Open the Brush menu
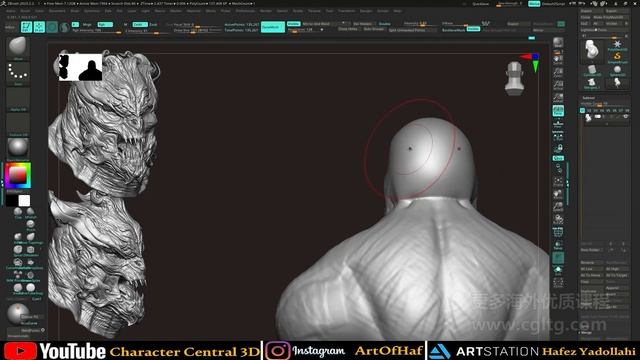Viewport: 640px width, 360px height. click(x=25, y=11)
